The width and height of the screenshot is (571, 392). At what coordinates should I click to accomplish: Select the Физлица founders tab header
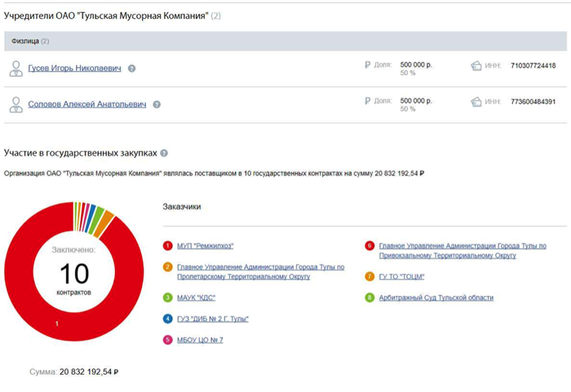[27, 40]
